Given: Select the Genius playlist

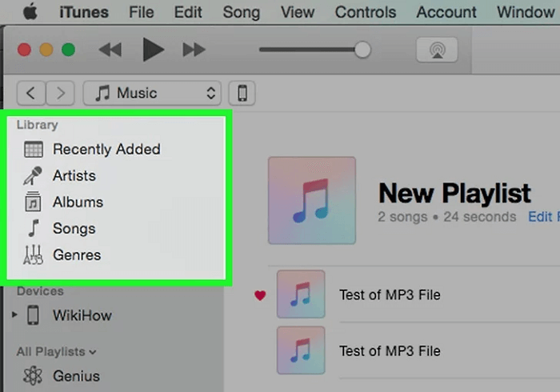Looking at the screenshot, I should pyautogui.click(x=76, y=376).
